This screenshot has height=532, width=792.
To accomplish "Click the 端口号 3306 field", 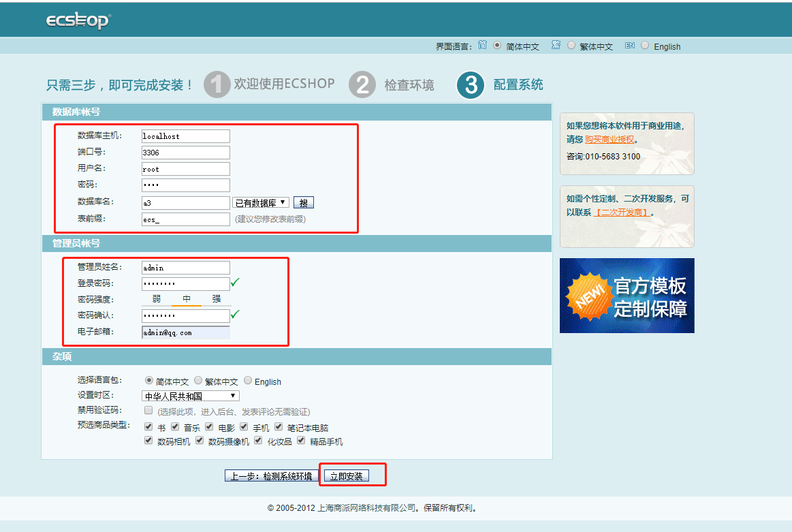I will [x=186, y=152].
